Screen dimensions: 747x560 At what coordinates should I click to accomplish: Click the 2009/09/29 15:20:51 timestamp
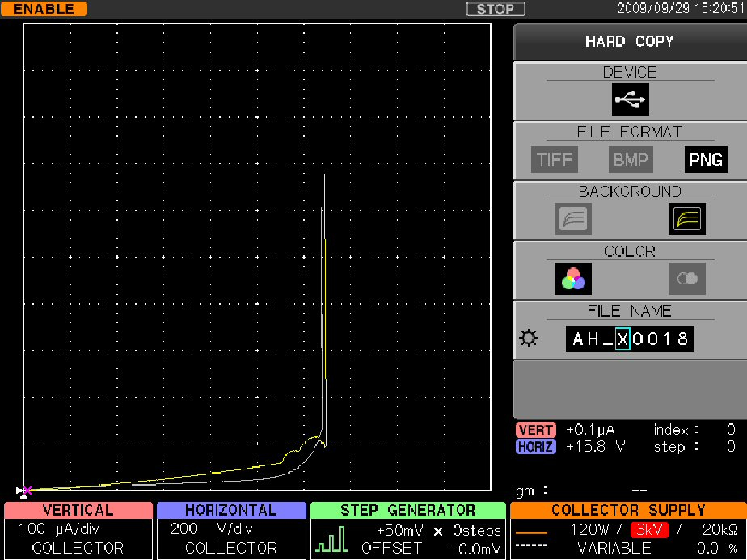tap(682, 8)
